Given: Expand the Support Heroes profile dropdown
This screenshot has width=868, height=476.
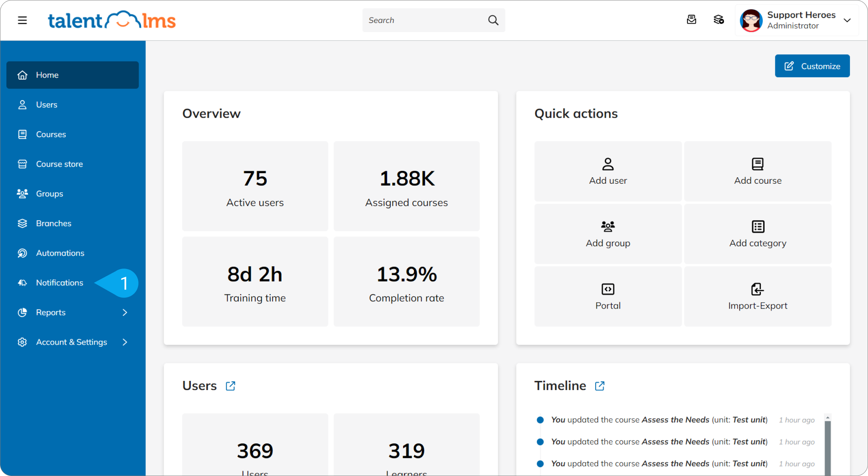Looking at the screenshot, I should 847,20.
